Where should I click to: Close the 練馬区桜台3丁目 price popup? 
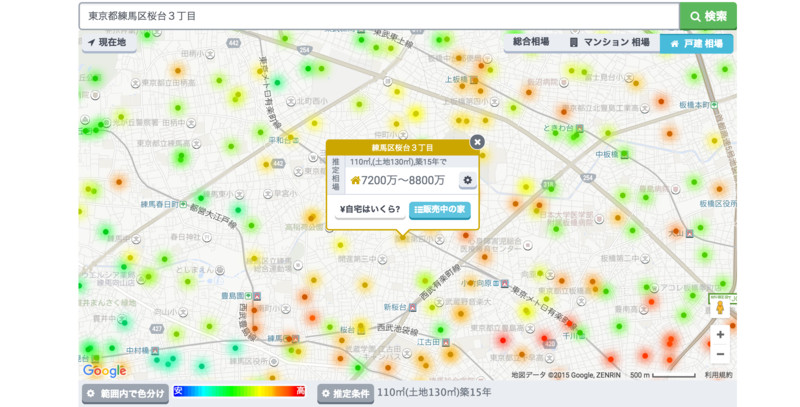(x=477, y=142)
